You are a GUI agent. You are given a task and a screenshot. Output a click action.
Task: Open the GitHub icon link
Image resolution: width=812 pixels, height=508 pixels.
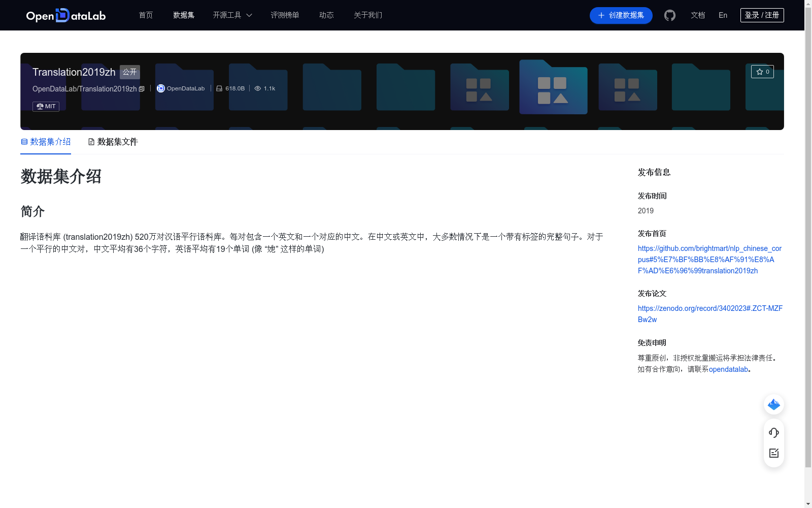(670, 15)
